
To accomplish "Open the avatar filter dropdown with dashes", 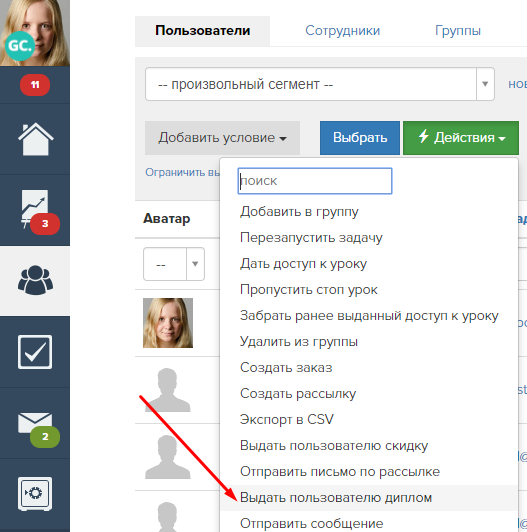I will pyautogui.click(x=174, y=264).
